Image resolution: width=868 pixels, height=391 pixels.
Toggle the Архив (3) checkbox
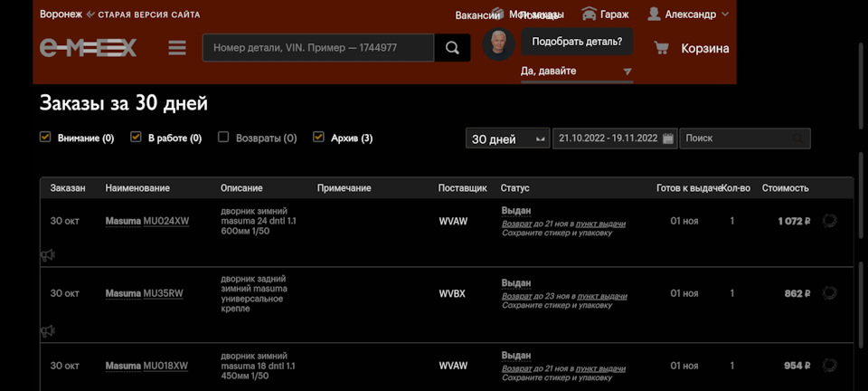[318, 137]
